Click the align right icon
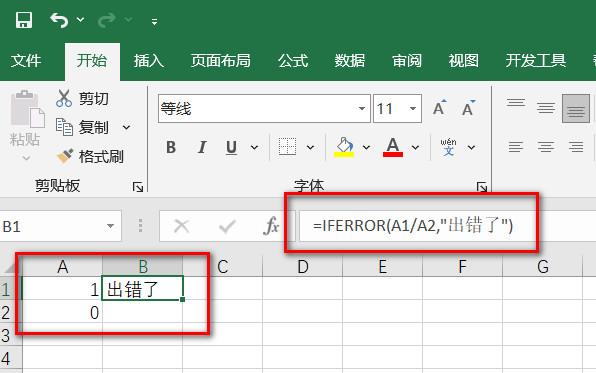The image size is (596, 373). pos(576,147)
